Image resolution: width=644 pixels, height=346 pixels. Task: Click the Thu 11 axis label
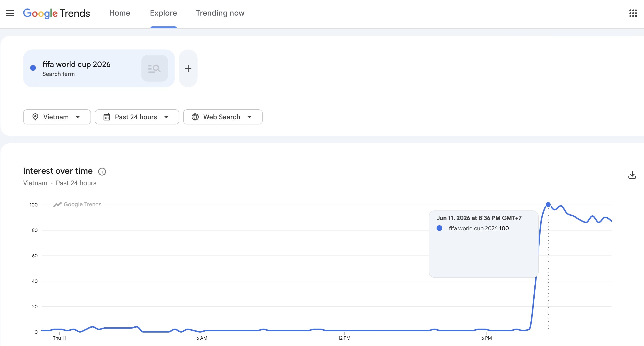coord(59,338)
